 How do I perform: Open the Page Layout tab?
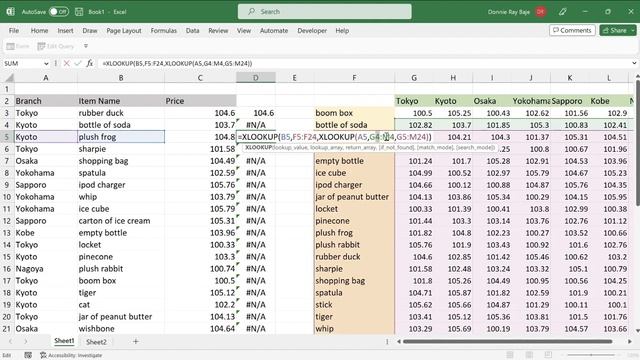[x=124, y=31]
